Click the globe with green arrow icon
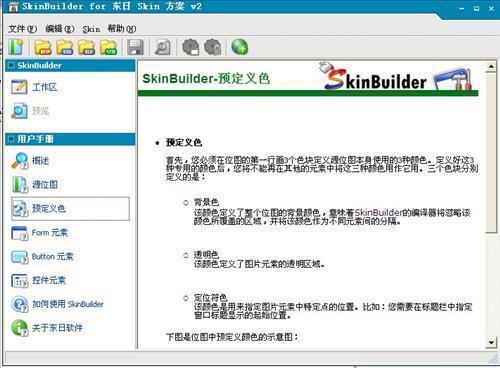Viewport: 500px width, 368px height. point(240,47)
